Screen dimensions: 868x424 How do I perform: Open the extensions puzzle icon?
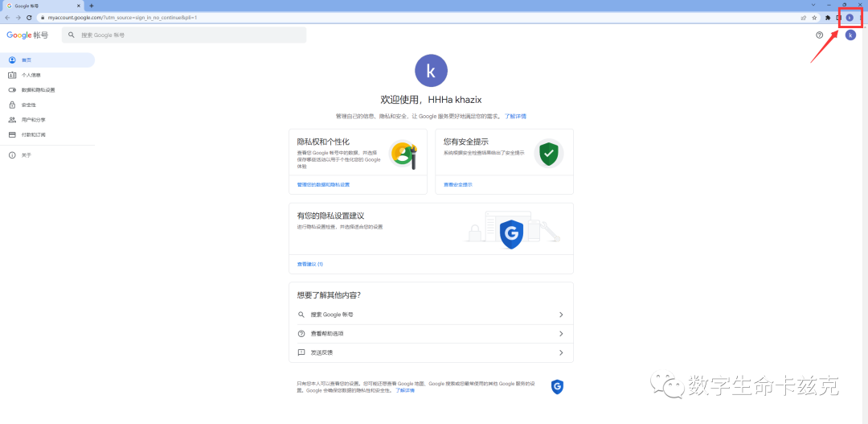828,18
